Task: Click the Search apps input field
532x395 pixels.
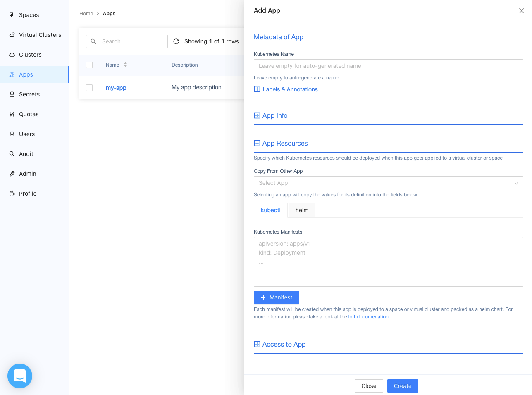Action: 127,41
